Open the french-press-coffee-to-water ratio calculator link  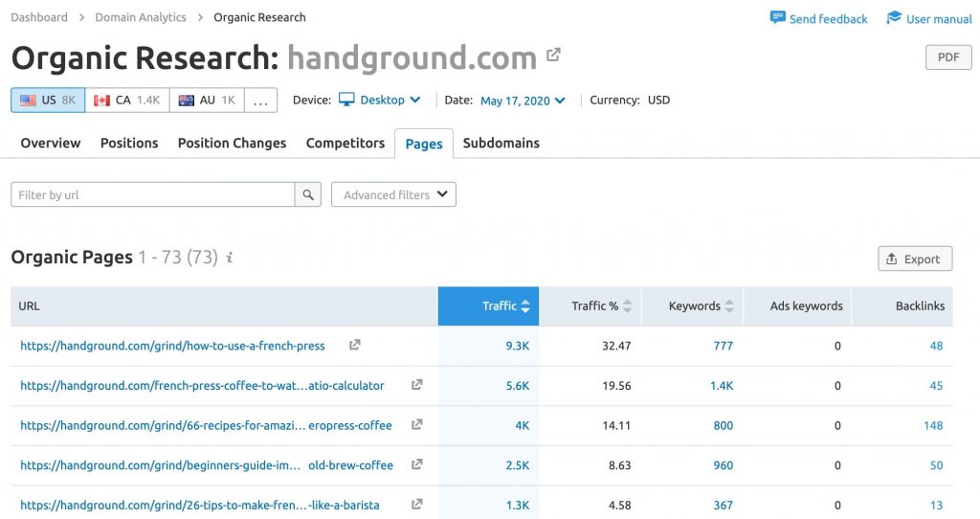(x=203, y=386)
